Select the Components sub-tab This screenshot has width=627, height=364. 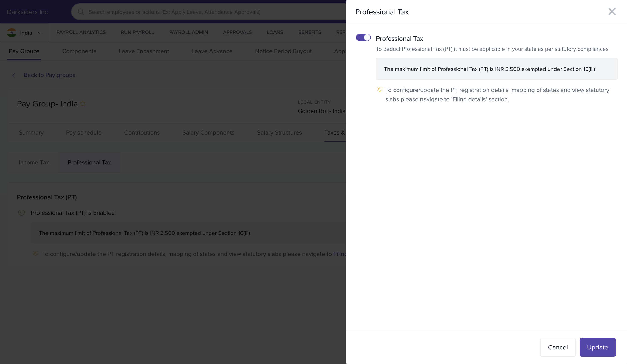tap(79, 51)
